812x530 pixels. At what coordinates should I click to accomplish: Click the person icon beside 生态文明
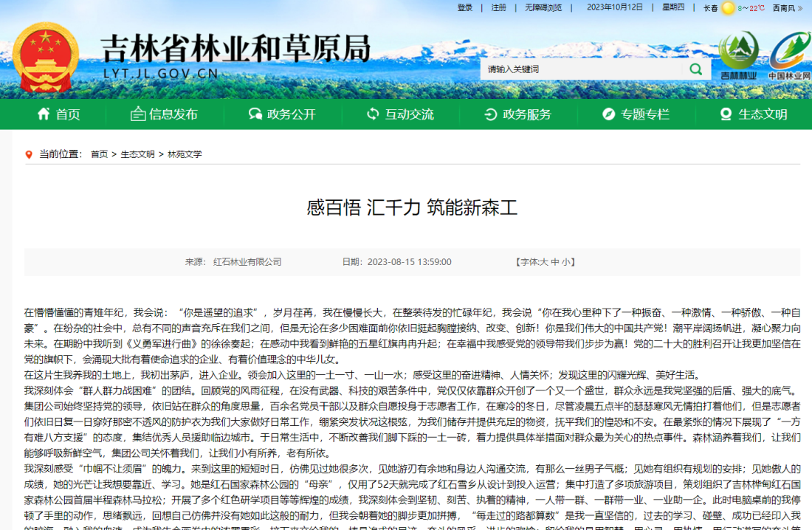pos(725,114)
